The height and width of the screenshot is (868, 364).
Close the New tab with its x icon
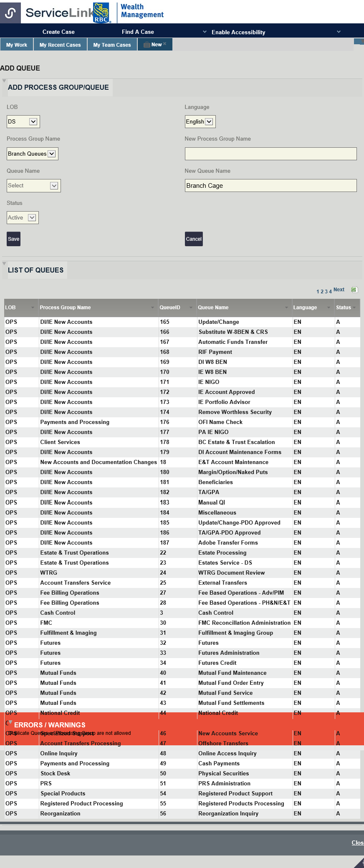tap(165, 44)
